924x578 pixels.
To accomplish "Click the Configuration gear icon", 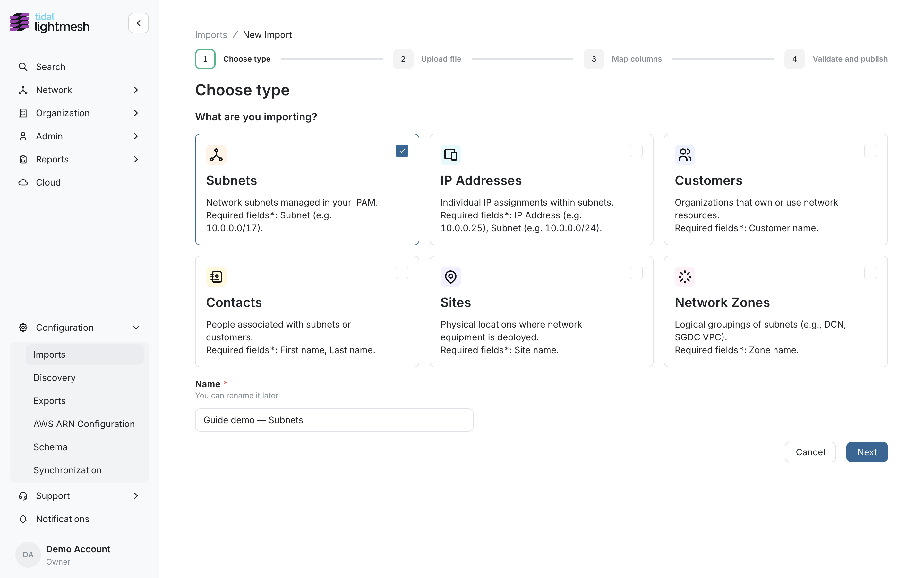I will click(x=23, y=328).
